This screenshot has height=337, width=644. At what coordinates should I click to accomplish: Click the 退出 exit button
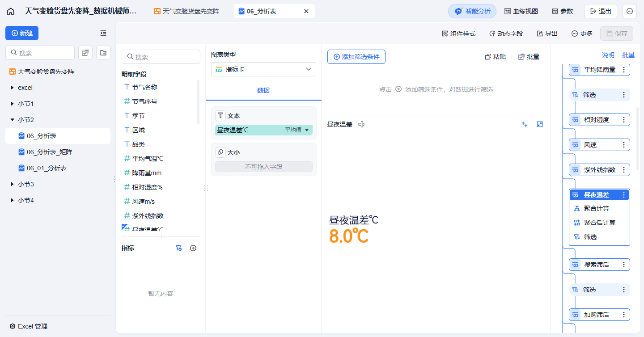[x=601, y=11]
